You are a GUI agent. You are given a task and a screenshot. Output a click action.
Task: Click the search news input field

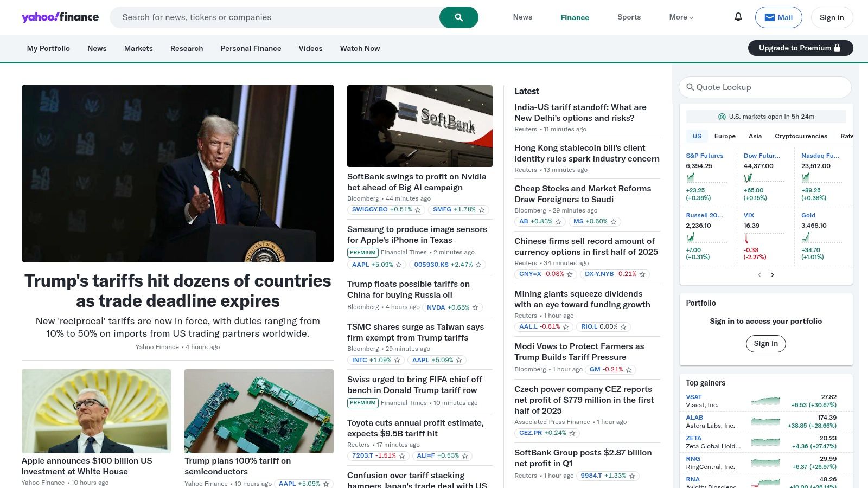(x=275, y=17)
